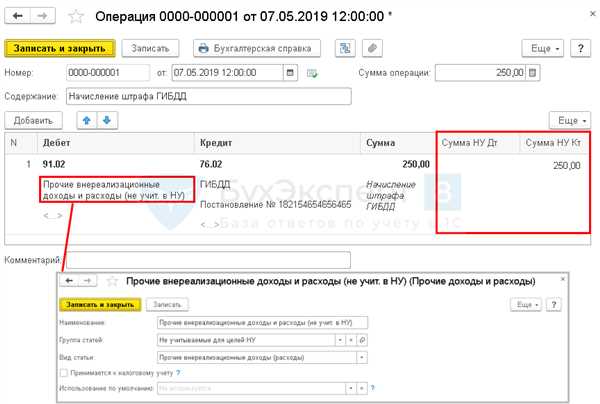Click the 250,00 value under Сумма НУ Кт

(567, 166)
